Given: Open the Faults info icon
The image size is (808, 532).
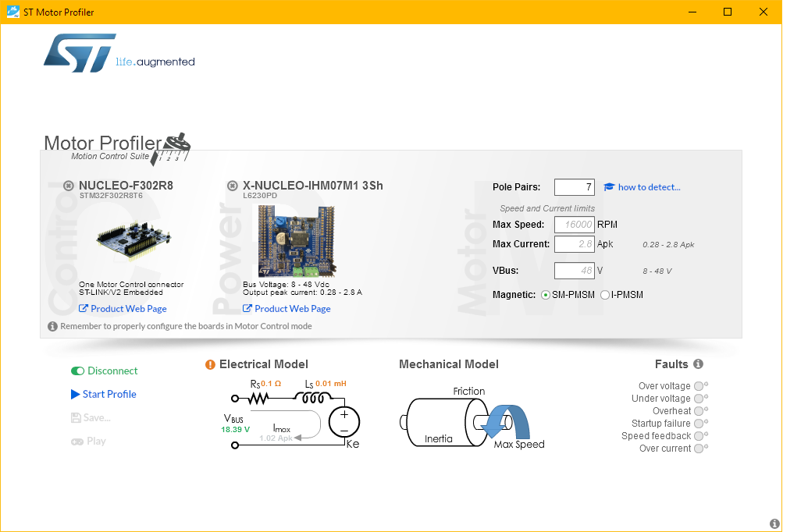Looking at the screenshot, I should (x=698, y=364).
